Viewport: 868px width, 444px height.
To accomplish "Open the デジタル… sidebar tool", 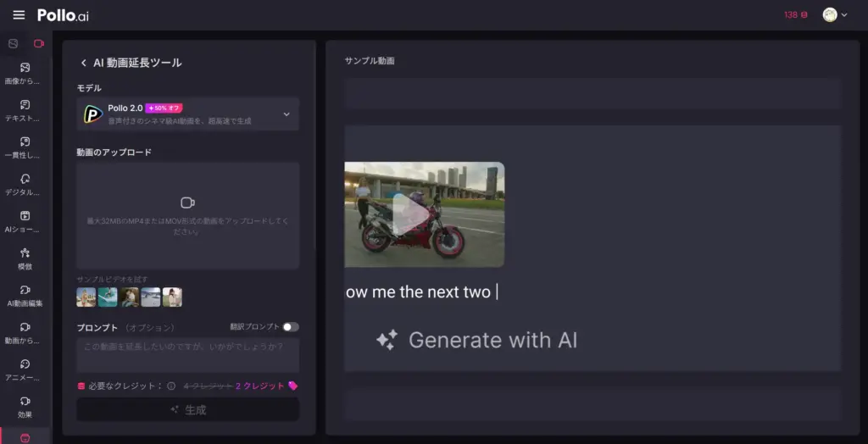I will (25, 185).
